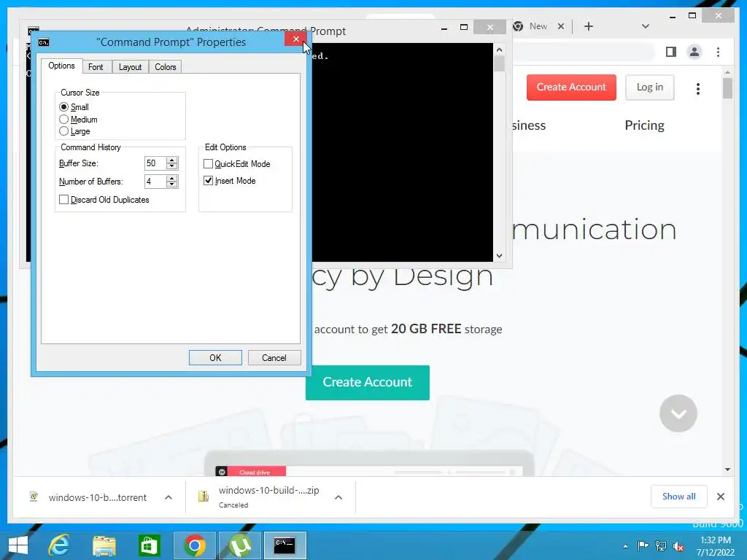Switch to the Layout tab

pos(130,67)
